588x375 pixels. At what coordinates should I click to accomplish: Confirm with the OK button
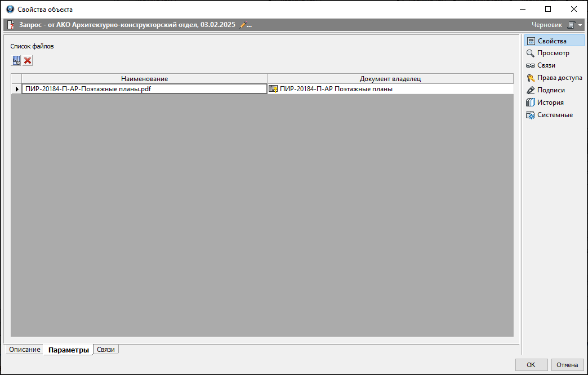click(531, 365)
